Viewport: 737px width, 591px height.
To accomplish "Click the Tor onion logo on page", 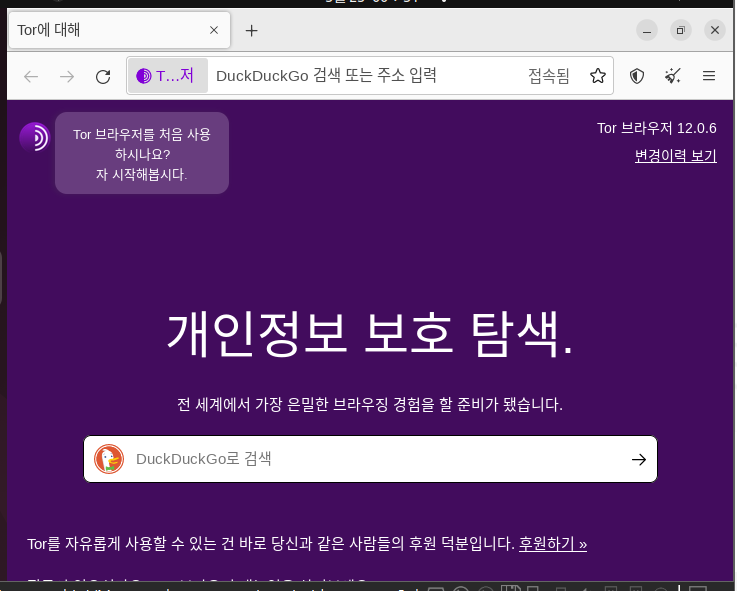I will click(x=35, y=137).
